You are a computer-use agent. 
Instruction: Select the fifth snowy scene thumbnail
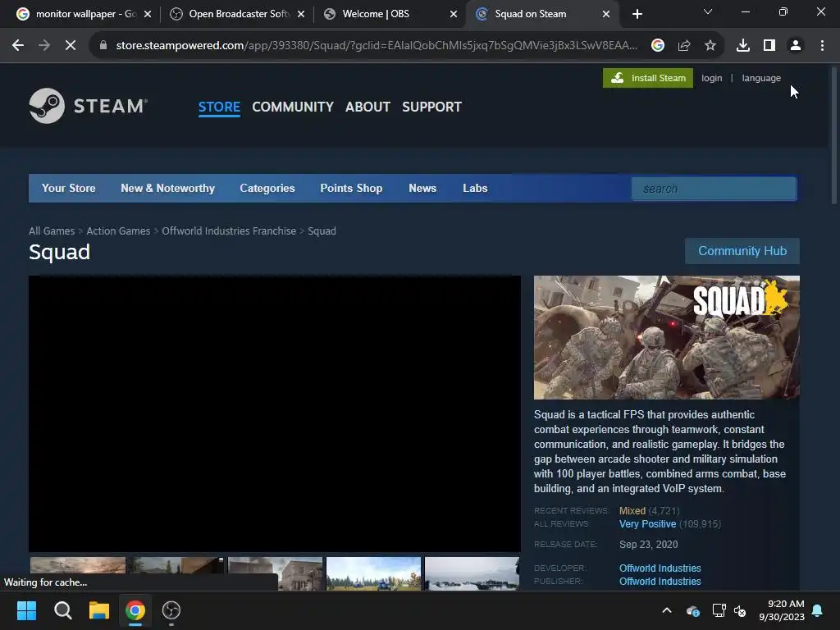472,573
